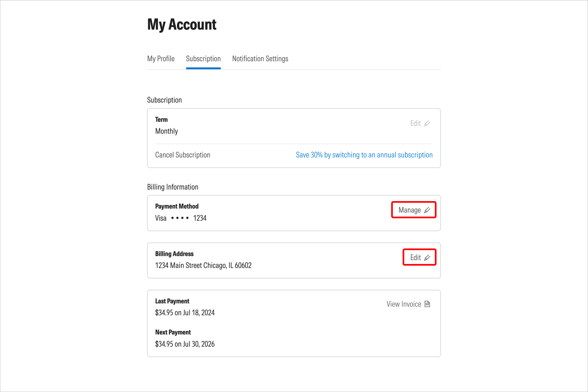Click Save 30% annual subscription link
This screenshot has width=588, height=392.
pos(364,155)
